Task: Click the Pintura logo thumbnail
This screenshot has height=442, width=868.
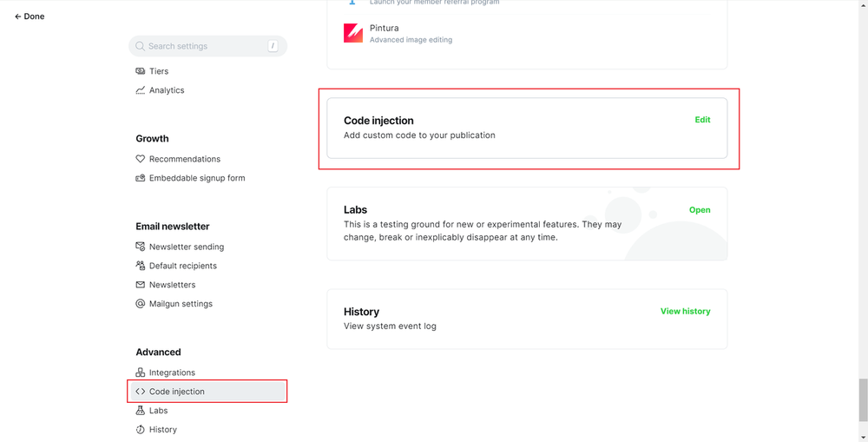Action: point(353,33)
